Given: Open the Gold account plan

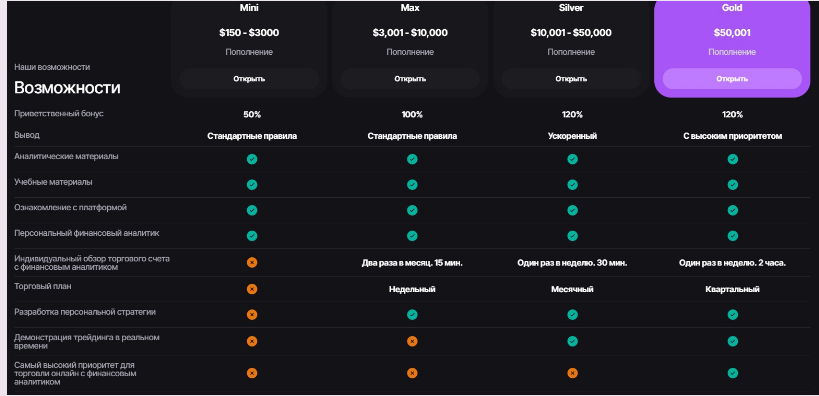Looking at the screenshot, I should [x=732, y=79].
